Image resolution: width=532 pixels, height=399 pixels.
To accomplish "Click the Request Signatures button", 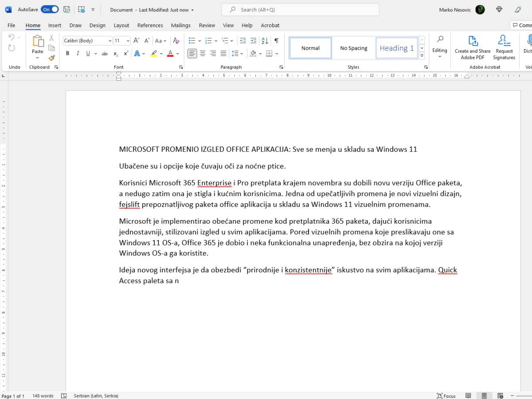I will (504, 49).
